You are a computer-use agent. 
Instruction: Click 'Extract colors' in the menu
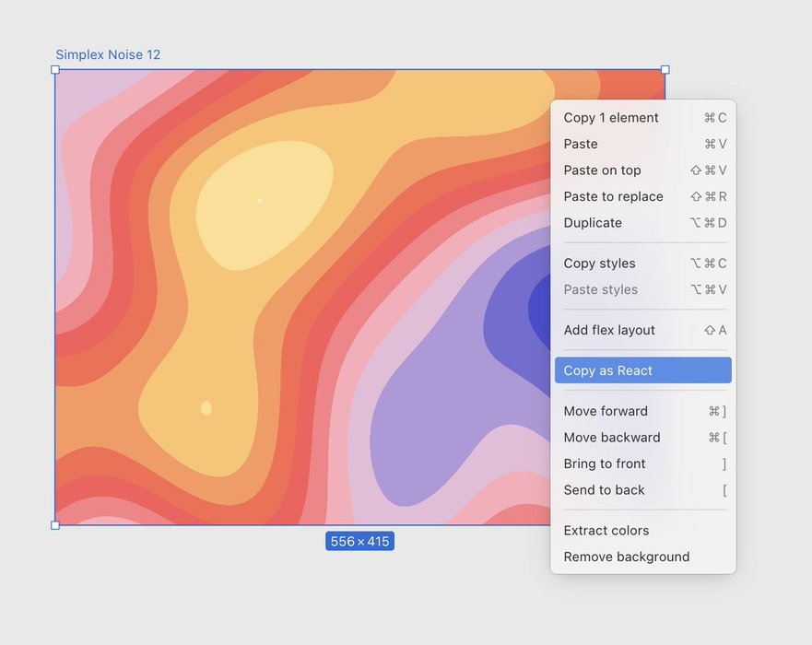(606, 531)
